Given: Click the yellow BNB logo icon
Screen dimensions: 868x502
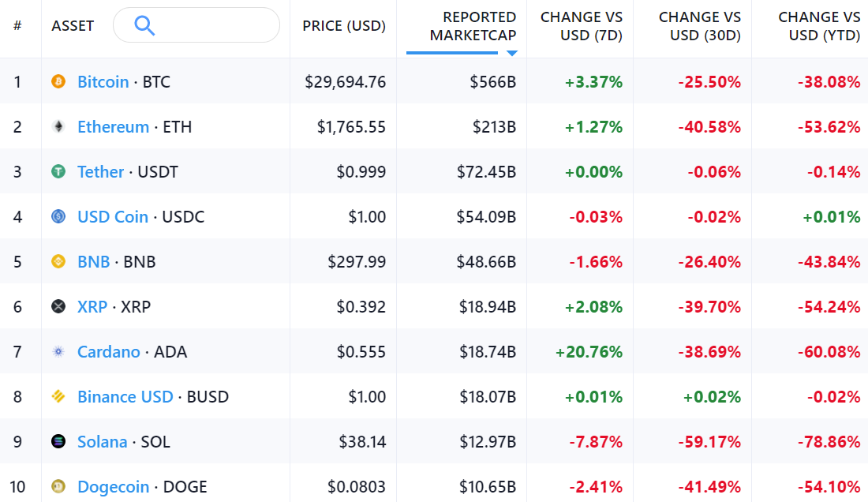Looking at the screenshot, I should click(x=58, y=261).
